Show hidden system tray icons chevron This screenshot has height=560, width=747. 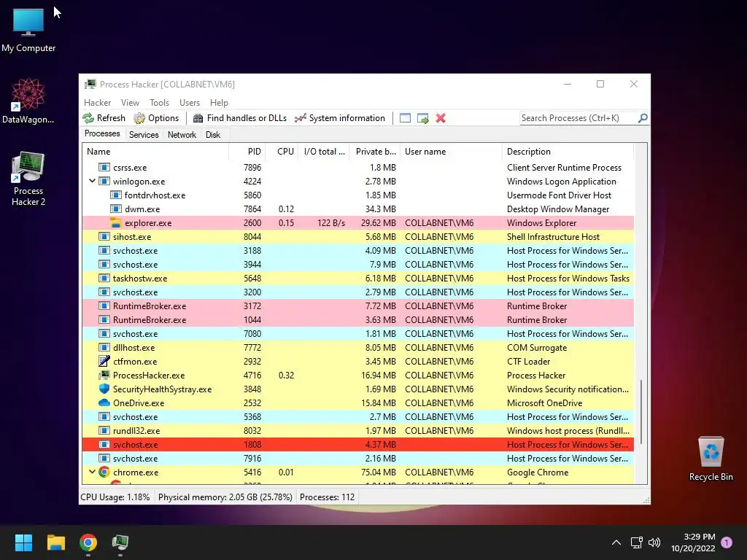click(616, 542)
